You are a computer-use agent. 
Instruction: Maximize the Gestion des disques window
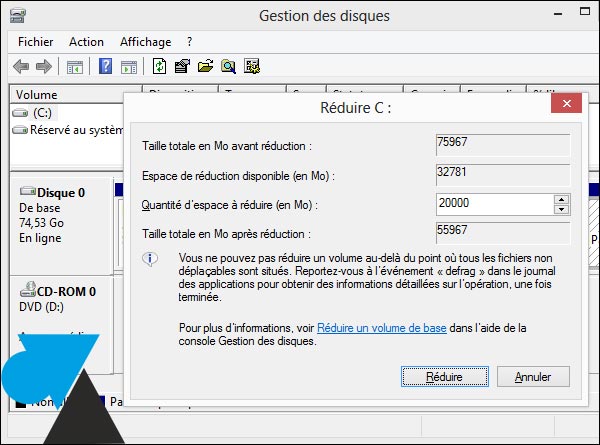(585, 11)
